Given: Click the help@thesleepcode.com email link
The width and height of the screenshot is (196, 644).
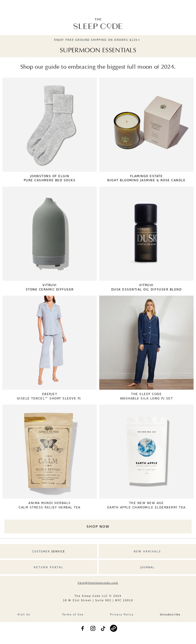Looking at the screenshot, I should [98, 582].
